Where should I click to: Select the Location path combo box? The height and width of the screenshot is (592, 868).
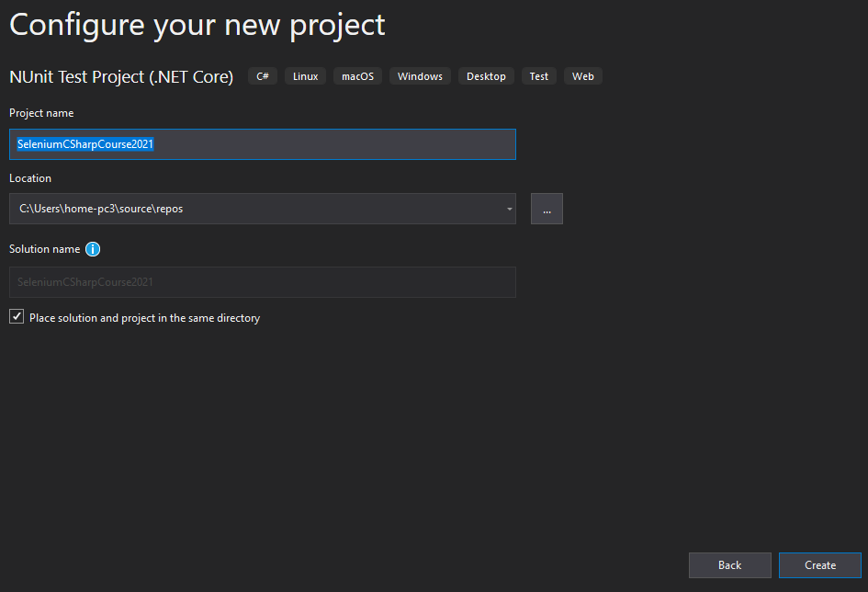pos(263,209)
